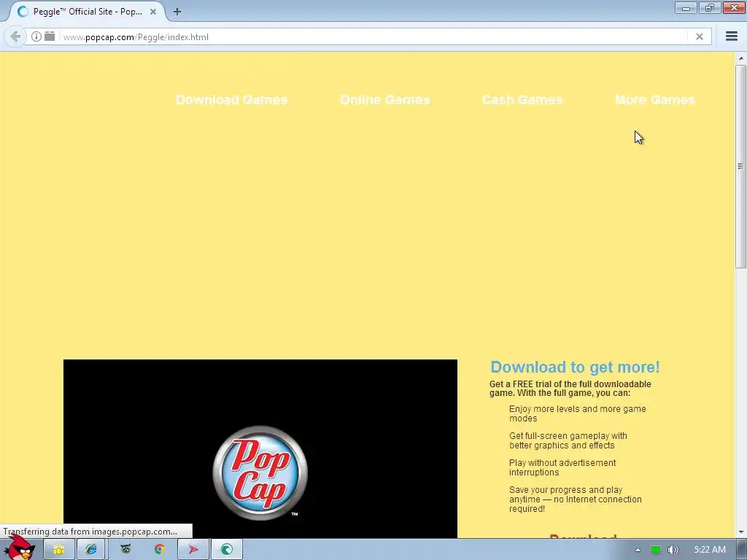
Task: Click the scrollbar up arrow
Action: [741, 58]
